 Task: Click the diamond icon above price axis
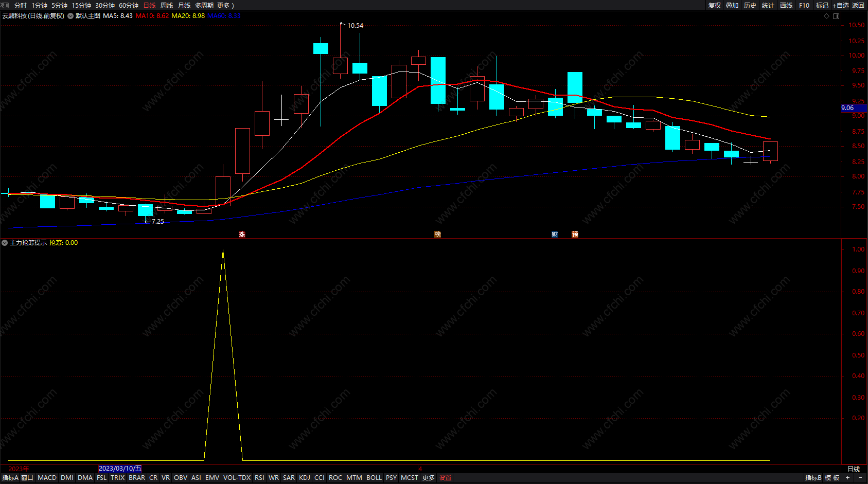click(x=827, y=16)
